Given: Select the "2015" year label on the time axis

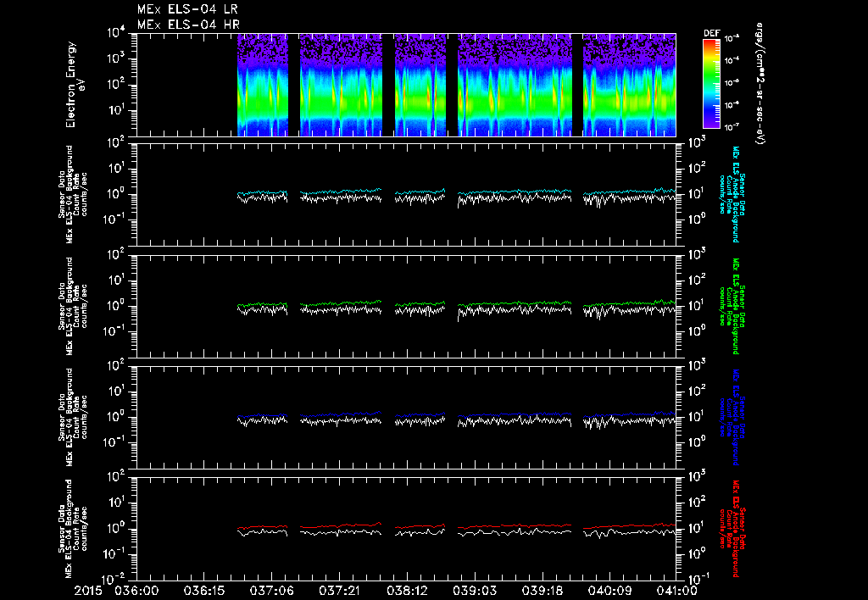Looking at the screenshot, I should [88, 591].
